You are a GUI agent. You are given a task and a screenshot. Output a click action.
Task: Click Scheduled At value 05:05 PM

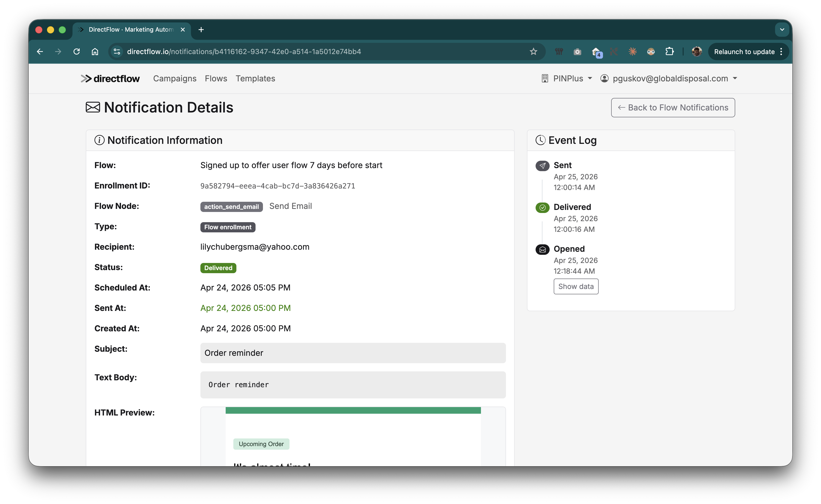click(246, 288)
